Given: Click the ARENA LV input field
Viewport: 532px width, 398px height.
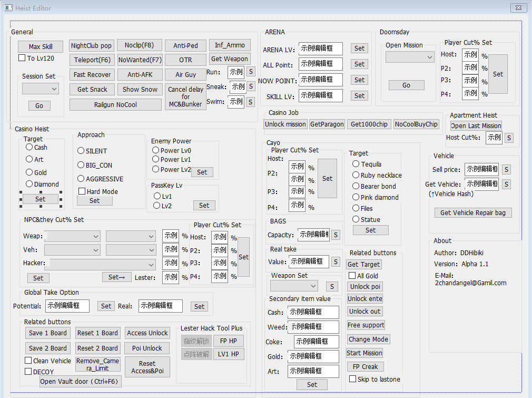Looking at the screenshot, I should pyautogui.click(x=320, y=48).
